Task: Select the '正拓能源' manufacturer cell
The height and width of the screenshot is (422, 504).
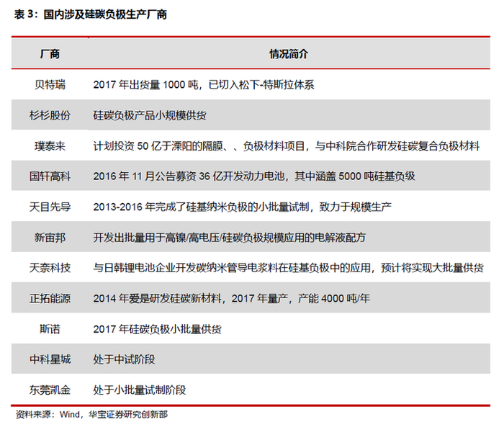Action: pyautogui.click(x=50, y=298)
